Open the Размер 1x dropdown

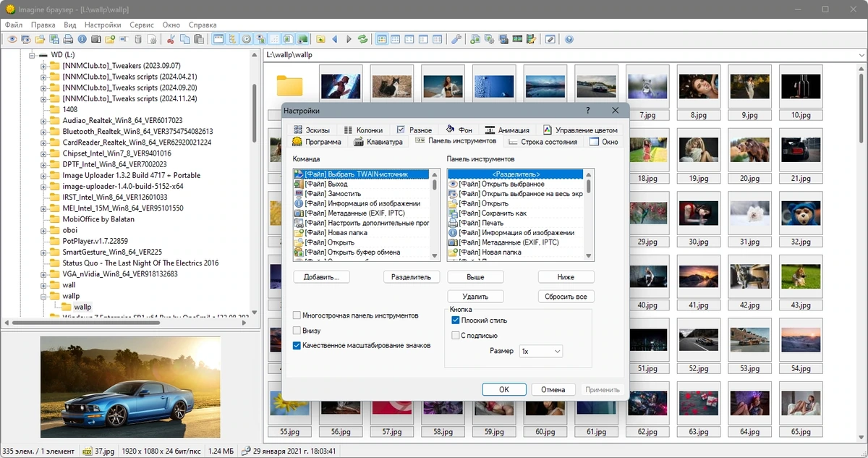[x=540, y=351]
